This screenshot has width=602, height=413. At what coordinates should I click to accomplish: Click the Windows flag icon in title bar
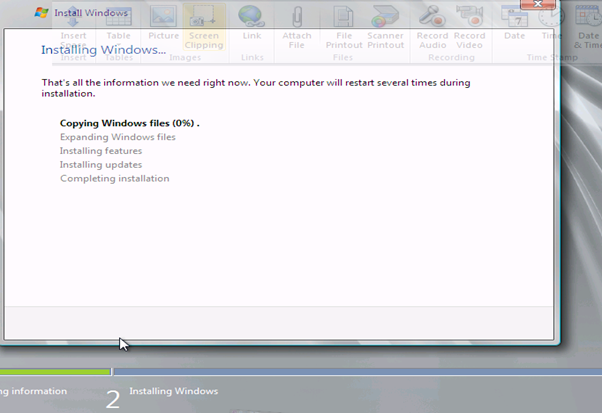pyautogui.click(x=41, y=13)
